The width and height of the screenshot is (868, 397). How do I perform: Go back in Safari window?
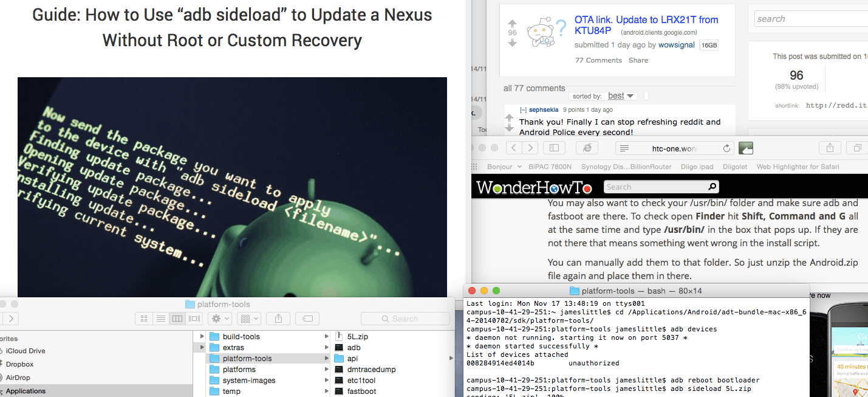514,148
